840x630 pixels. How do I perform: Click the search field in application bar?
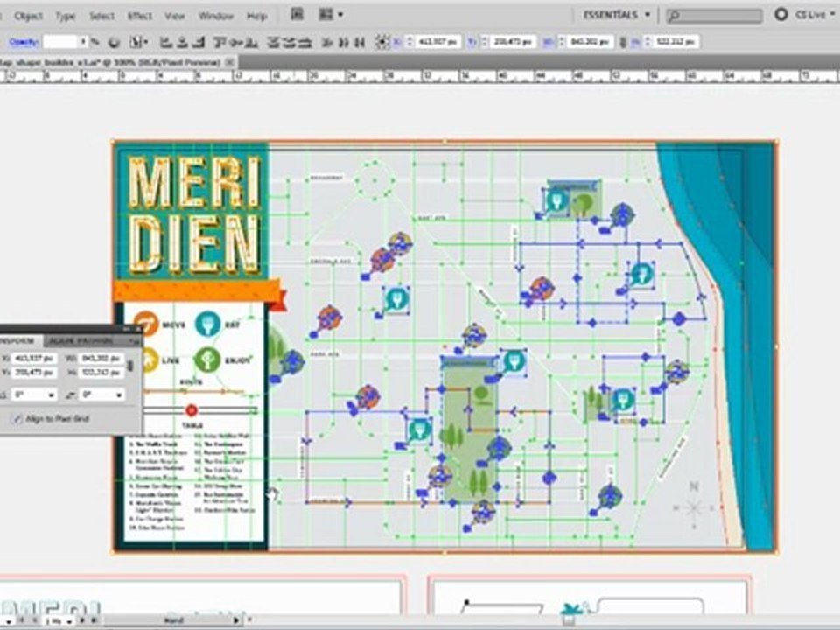click(x=715, y=16)
